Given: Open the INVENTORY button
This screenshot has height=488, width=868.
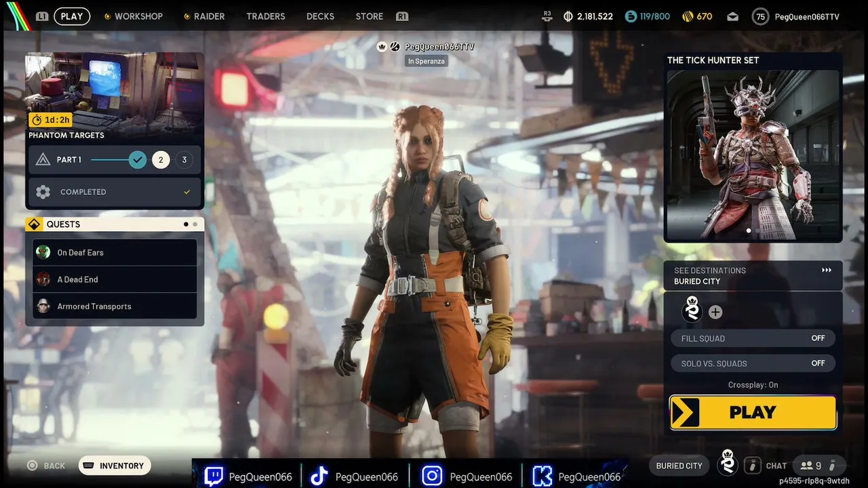Looking at the screenshot, I should click(x=115, y=466).
